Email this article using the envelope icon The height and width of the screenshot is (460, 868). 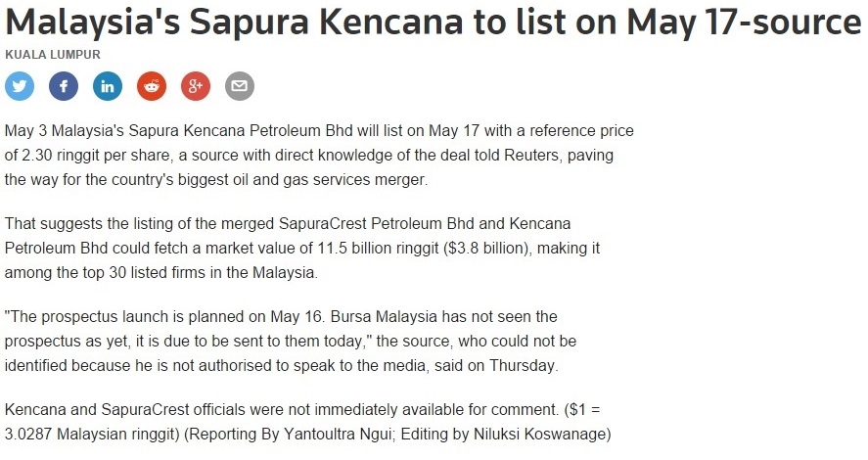(240, 86)
